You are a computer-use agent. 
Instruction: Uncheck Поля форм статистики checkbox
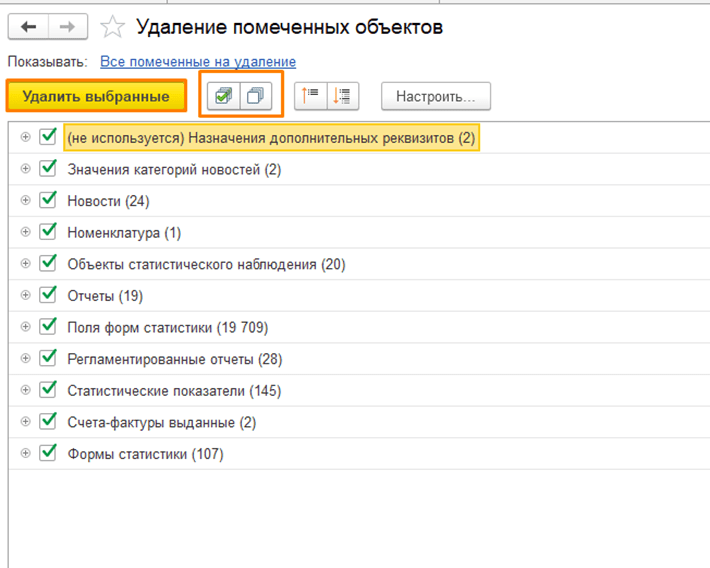point(48,327)
